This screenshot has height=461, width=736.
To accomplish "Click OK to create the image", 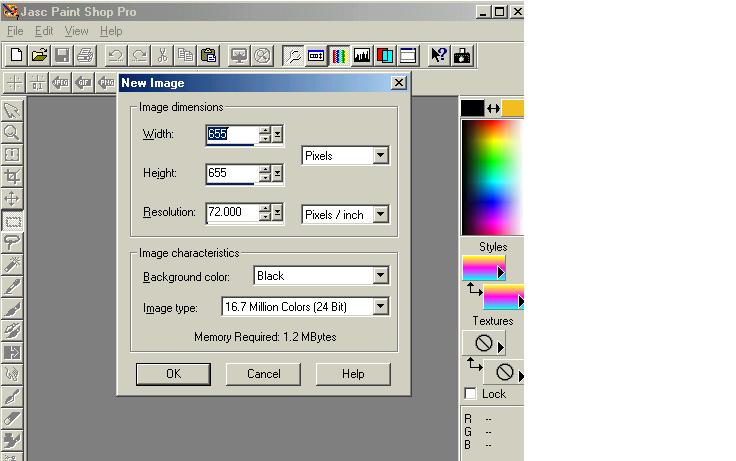I will coord(173,374).
